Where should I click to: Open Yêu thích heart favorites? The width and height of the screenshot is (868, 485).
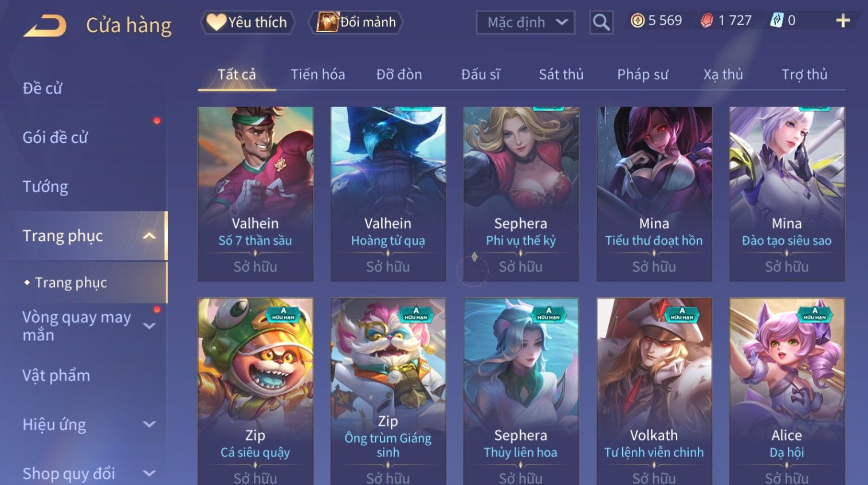point(215,22)
